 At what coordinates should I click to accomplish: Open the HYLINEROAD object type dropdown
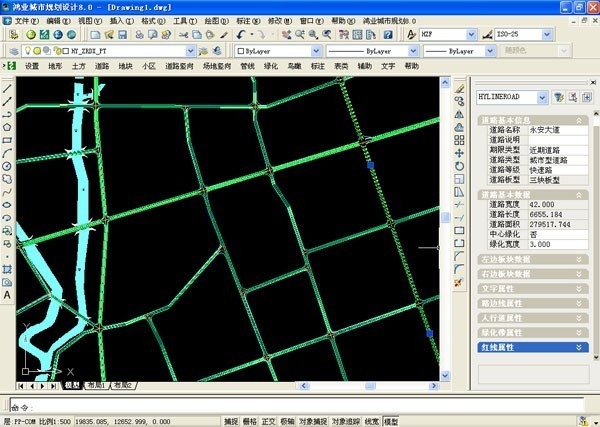543,97
